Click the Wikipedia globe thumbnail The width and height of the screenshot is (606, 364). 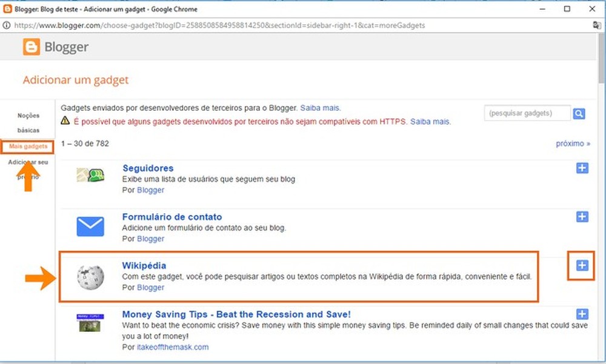click(90, 277)
